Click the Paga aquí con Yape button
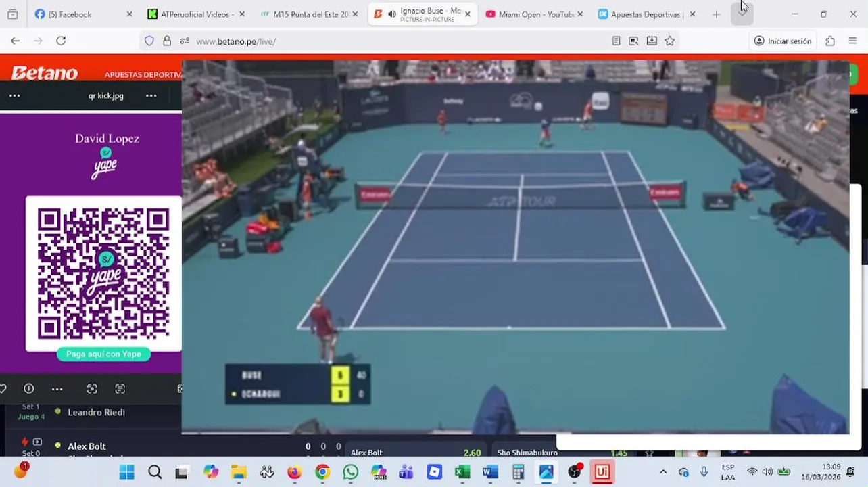This screenshot has width=868, height=487. point(103,354)
